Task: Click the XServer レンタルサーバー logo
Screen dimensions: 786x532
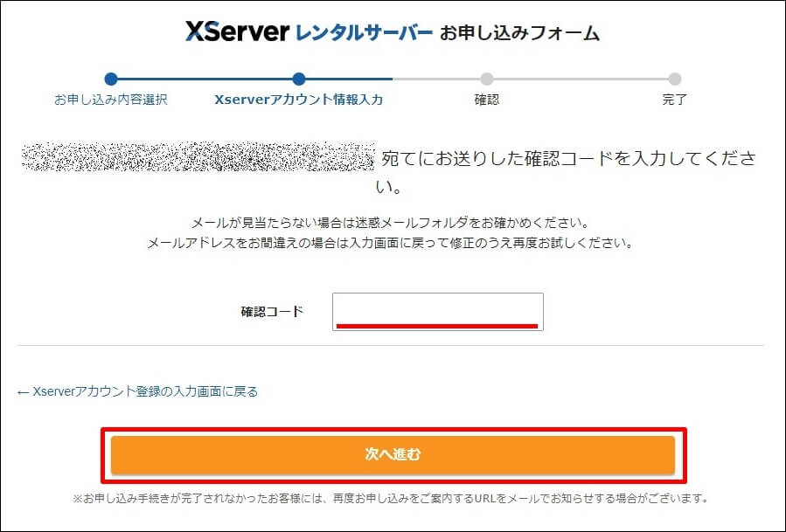Action: 309,32
